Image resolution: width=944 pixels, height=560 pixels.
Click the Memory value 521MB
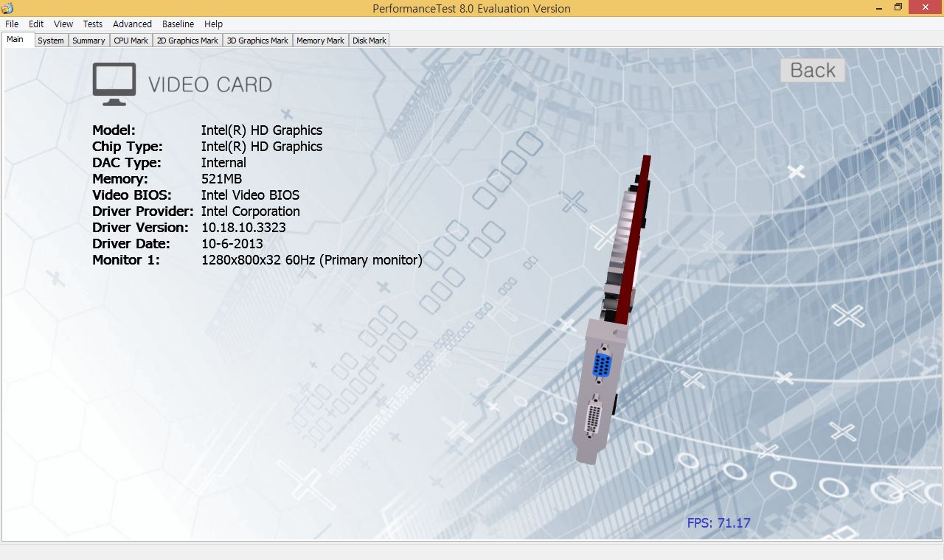coord(221,179)
